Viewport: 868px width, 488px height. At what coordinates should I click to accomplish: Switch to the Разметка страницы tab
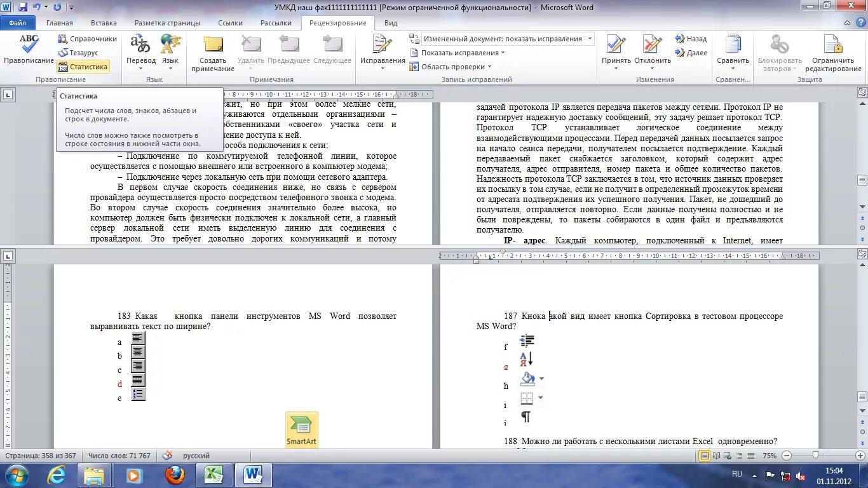(x=167, y=23)
